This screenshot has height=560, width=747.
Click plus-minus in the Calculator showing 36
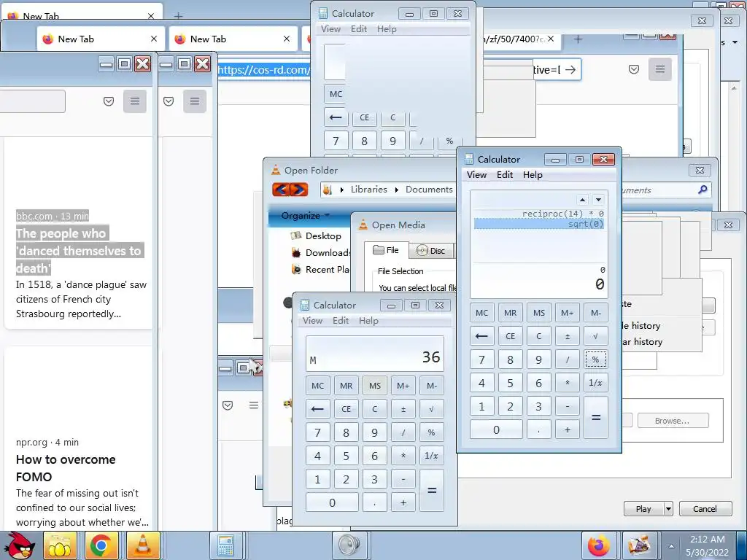(x=403, y=409)
